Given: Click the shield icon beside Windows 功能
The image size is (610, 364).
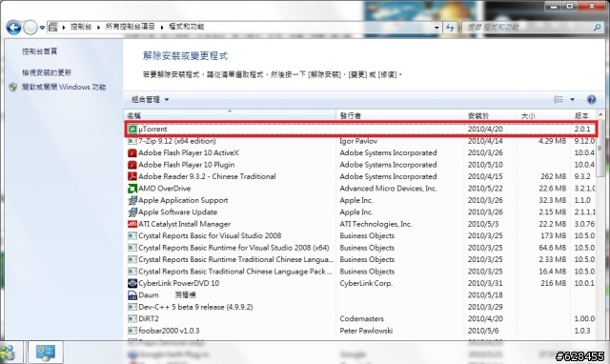Looking at the screenshot, I should (x=13, y=87).
